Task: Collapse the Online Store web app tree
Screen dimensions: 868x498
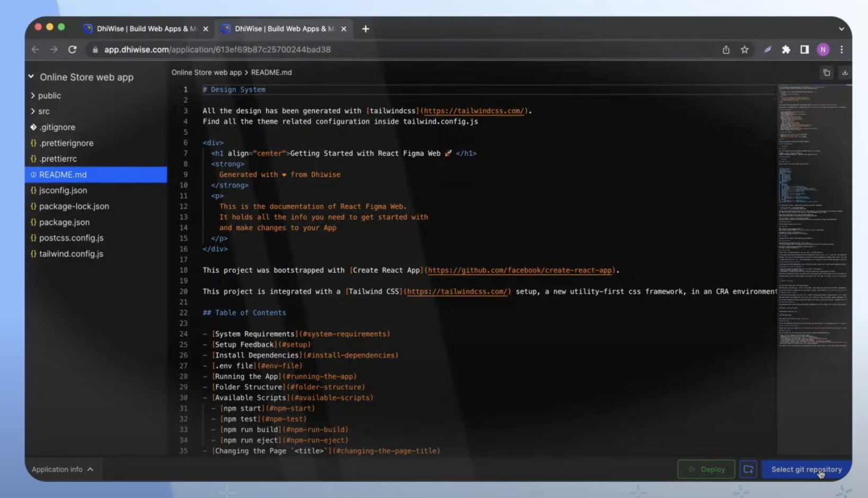Action: point(31,77)
